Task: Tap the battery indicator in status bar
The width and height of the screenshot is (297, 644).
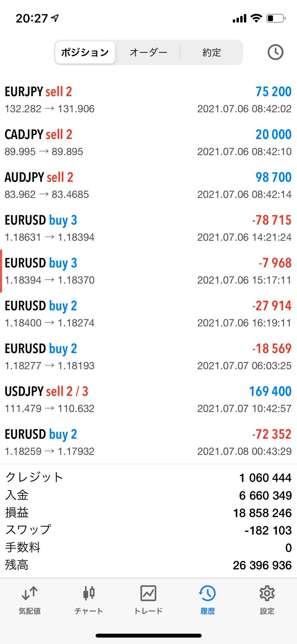Action: click(x=276, y=18)
